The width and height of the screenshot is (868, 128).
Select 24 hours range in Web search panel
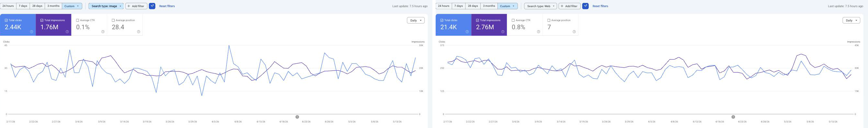443,6
